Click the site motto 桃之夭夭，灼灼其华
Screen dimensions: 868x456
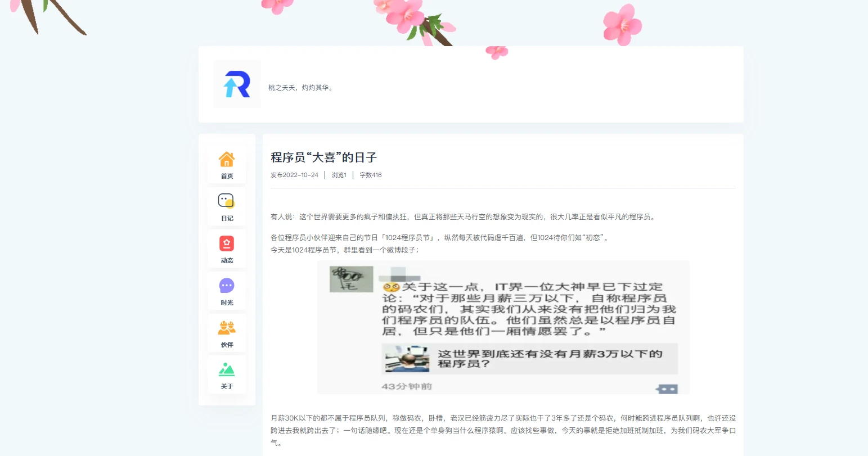301,88
